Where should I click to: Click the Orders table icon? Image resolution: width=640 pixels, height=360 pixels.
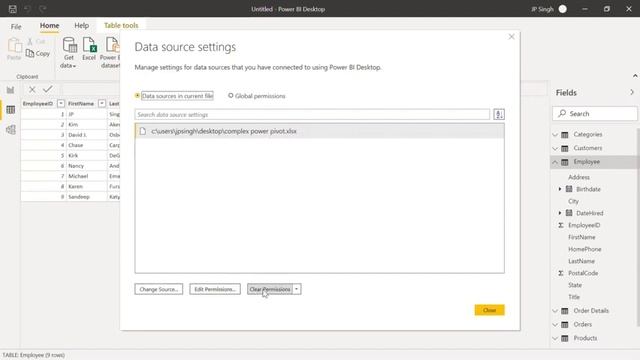564,325
